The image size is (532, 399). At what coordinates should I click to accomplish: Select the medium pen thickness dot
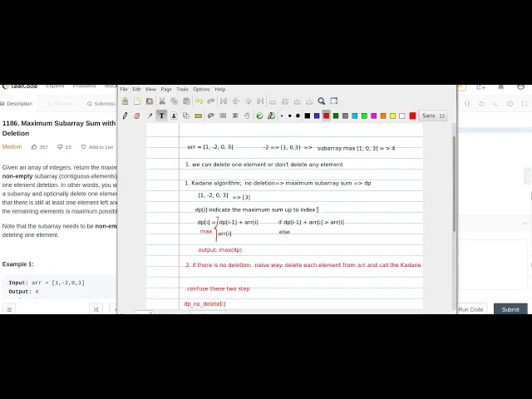coord(290,116)
